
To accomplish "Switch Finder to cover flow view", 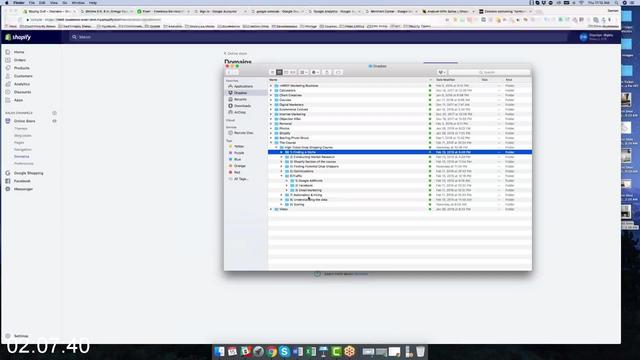I will coord(293,72).
